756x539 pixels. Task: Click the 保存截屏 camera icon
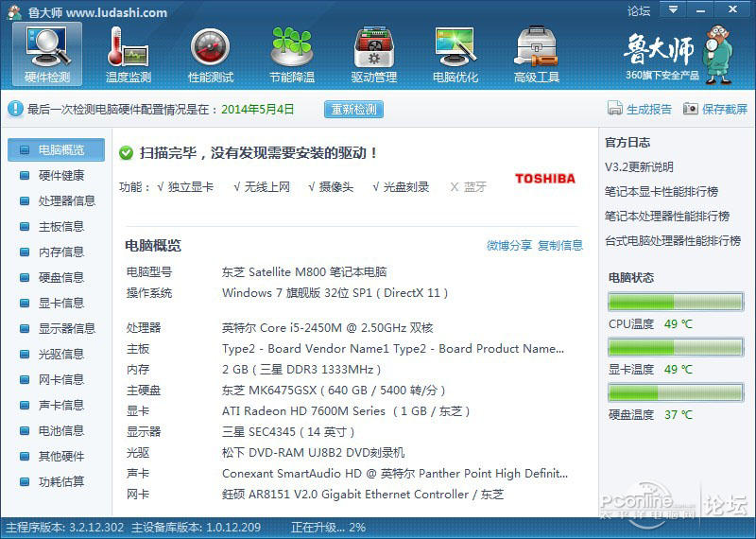click(x=691, y=109)
